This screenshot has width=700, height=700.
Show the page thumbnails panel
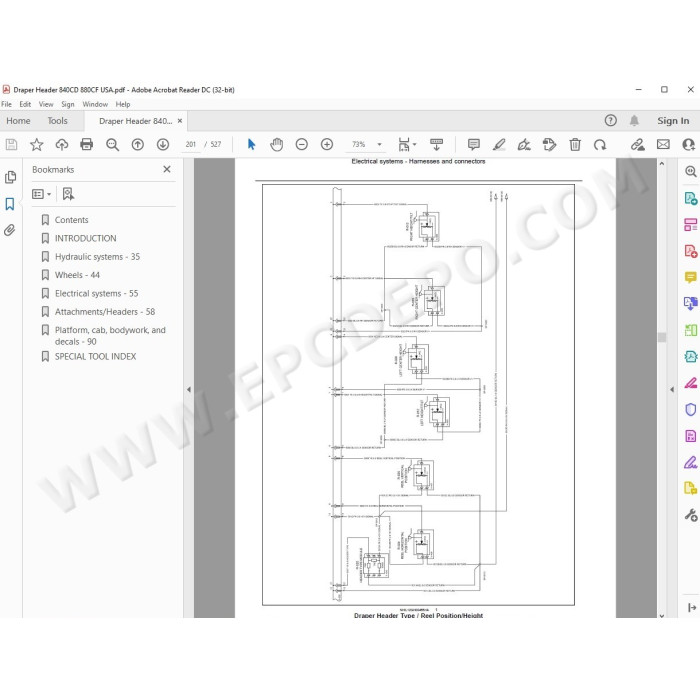click(x=10, y=177)
